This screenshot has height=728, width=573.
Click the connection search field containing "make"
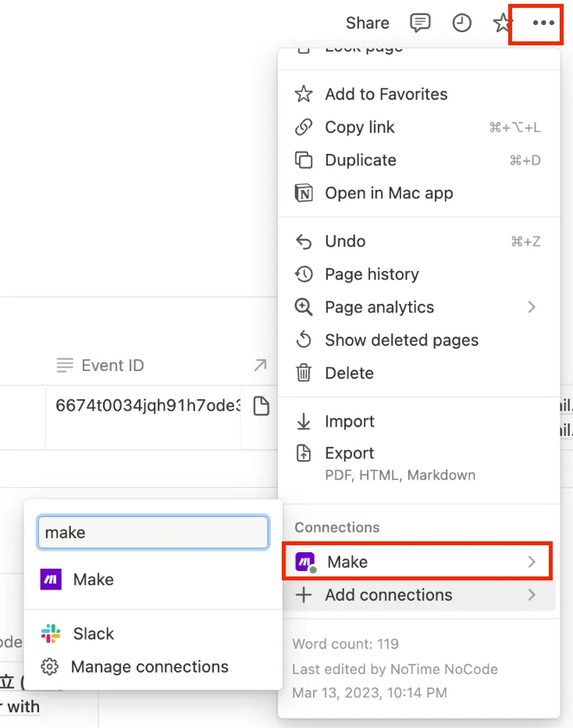[153, 533]
